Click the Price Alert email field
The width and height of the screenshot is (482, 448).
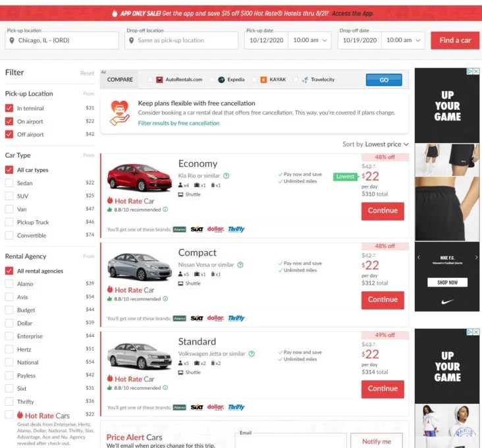[x=291, y=441]
